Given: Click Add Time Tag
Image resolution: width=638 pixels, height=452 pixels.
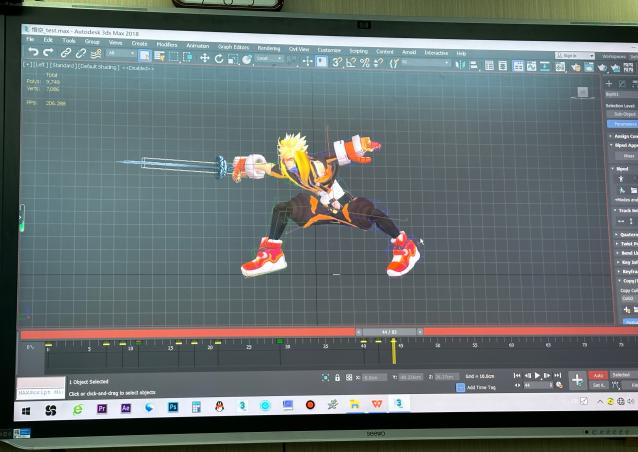Looking at the screenshot, I should point(481,387).
